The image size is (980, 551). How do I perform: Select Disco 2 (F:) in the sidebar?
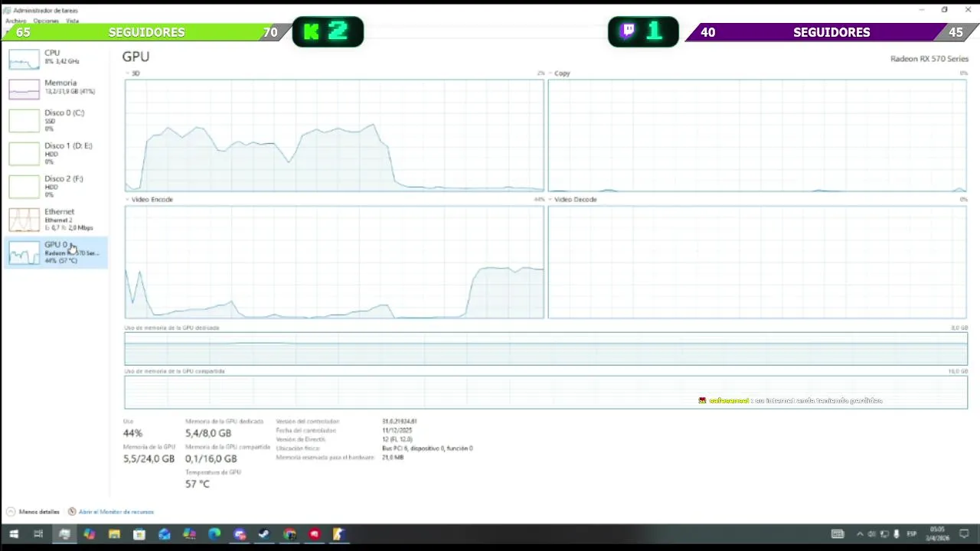pyautogui.click(x=55, y=186)
